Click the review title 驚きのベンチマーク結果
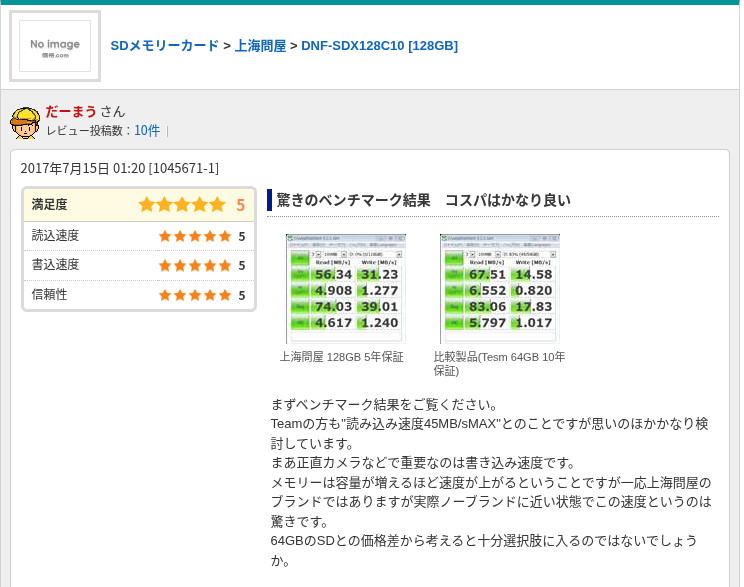The height and width of the screenshot is (587, 744). pos(423,200)
